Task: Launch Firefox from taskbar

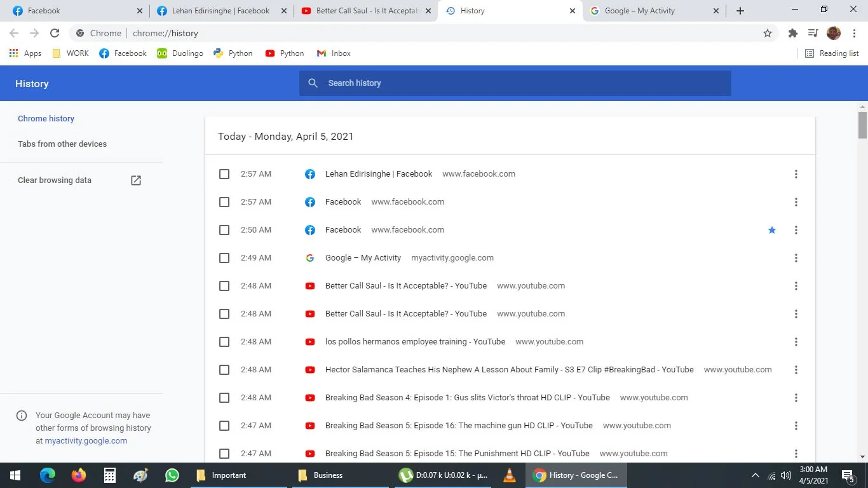Action: (79, 475)
